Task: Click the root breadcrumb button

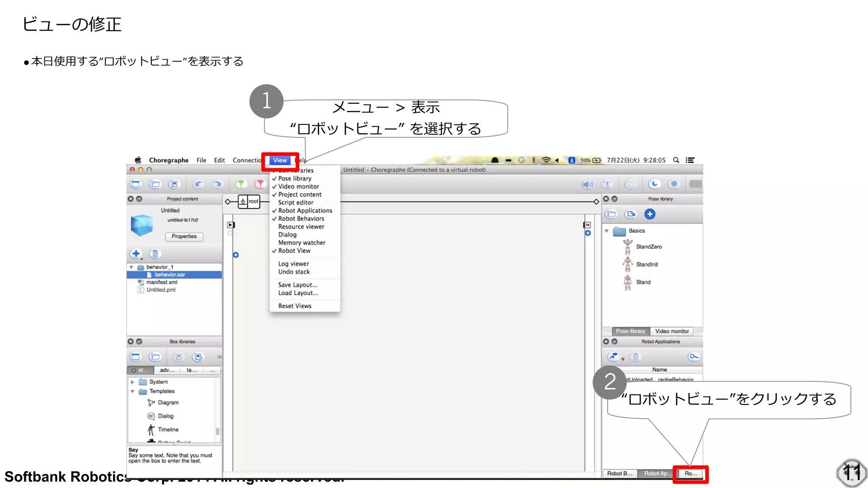Action: [x=253, y=202]
